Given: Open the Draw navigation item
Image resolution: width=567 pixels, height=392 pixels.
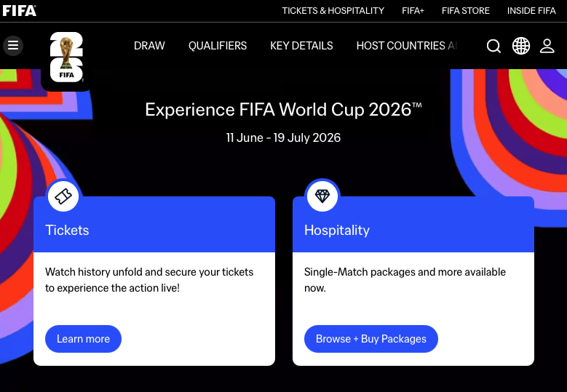Looking at the screenshot, I should [x=149, y=46].
